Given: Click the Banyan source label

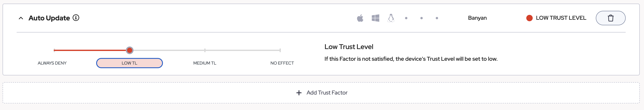Looking at the screenshot, I should pos(477,18).
